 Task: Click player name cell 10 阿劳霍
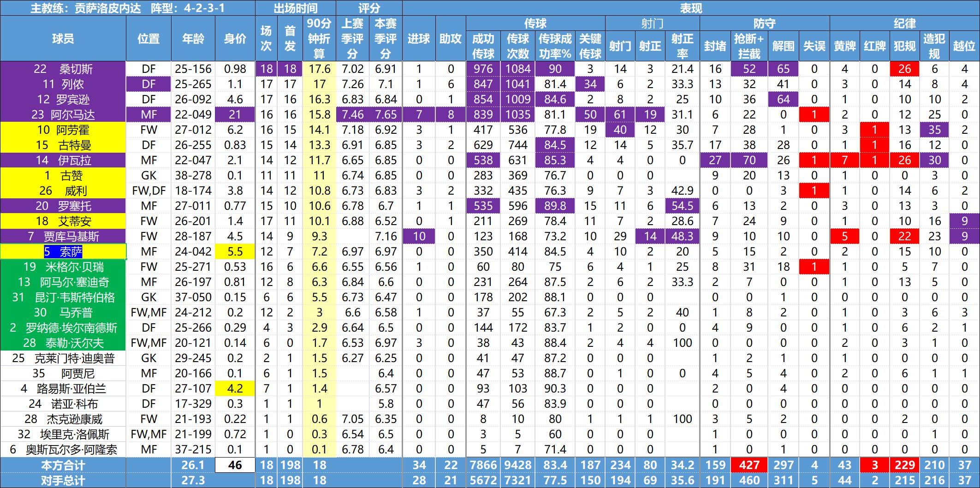pyautogui.click(x=63, y=130)
